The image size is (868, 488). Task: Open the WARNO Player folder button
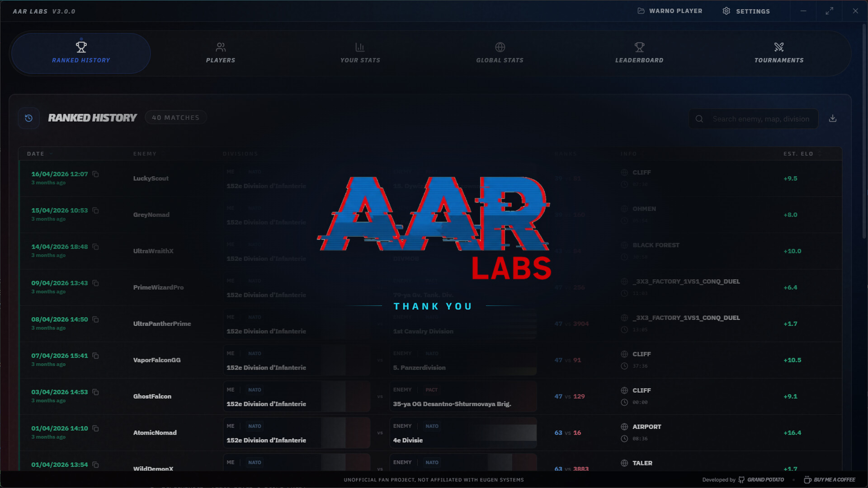[x=670, y=11]
